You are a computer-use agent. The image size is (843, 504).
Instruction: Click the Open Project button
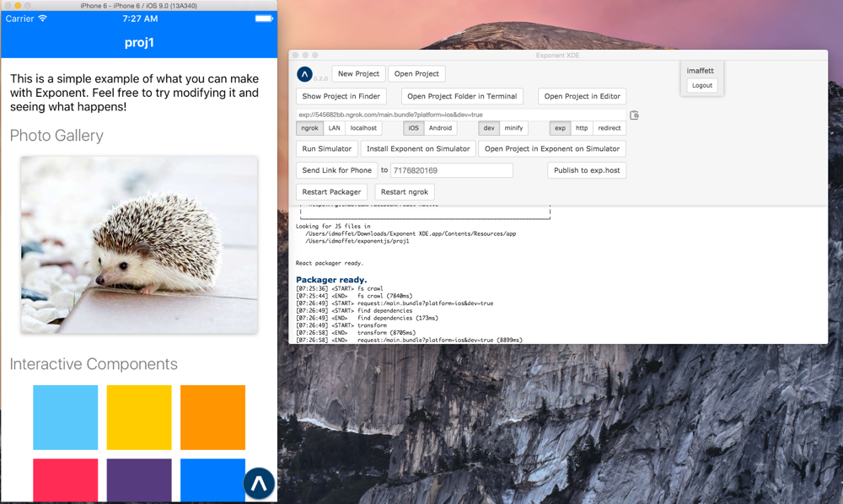[416, 73]
